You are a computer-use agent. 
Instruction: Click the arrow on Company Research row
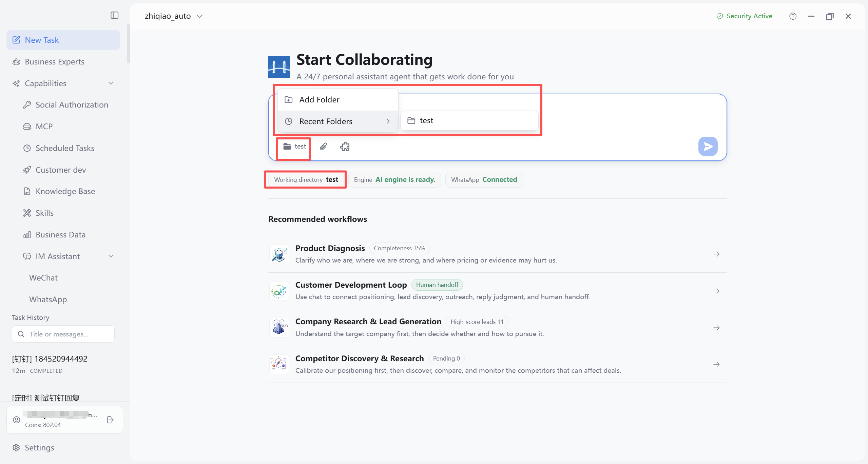click(x=716, y=328)
